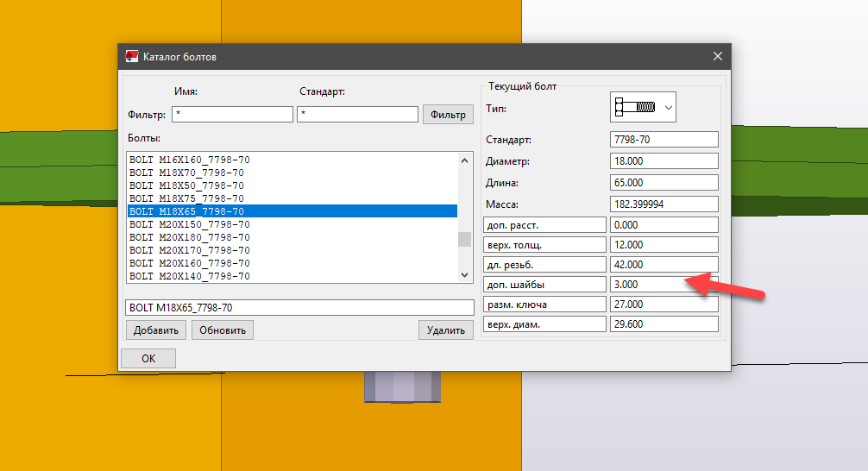
Task: Click the bolt catalog title bar icon
Action: (x=132, y=56)
